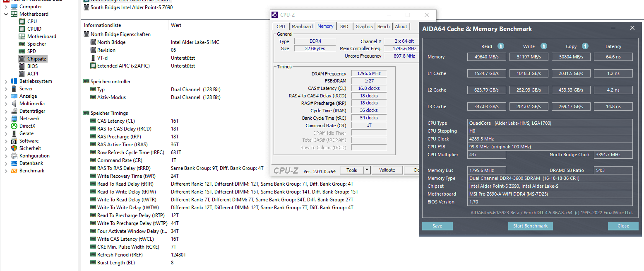Click the Sicherheit shield icon
The width and height of the screenshot is (644, 271).
point(14,148)
